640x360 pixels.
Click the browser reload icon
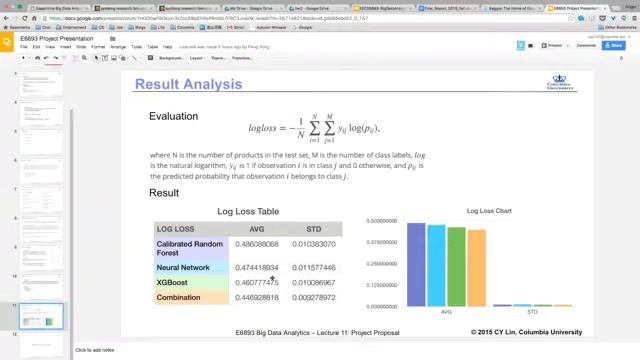coord(25,18)
